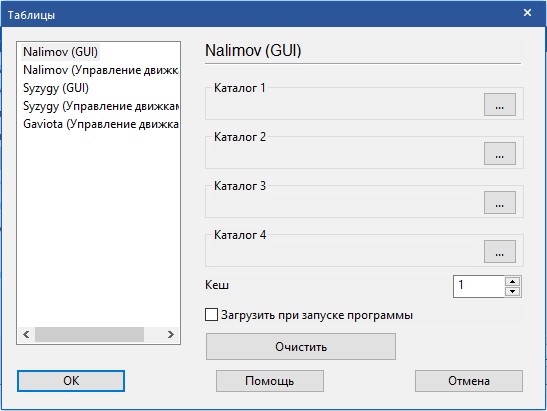
Task: Decrease the Кеш value with down arrow
Action: (512, 291)
